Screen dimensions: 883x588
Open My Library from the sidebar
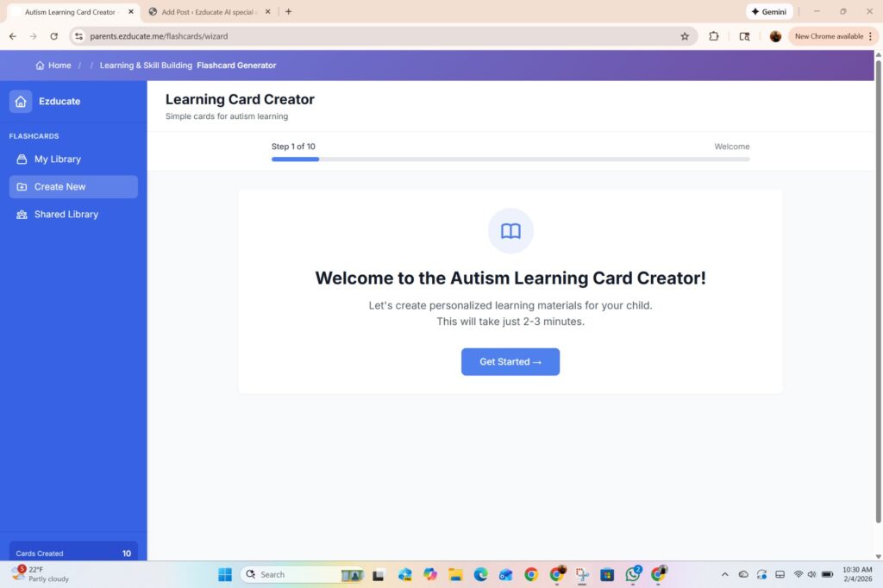[57, 159]
